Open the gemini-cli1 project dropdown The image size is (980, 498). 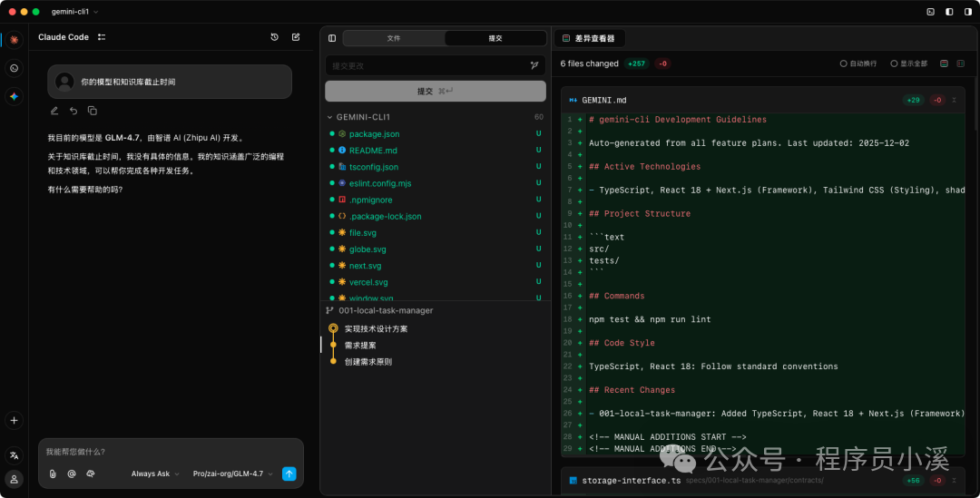pyautogui.click(x=74, y=12)
